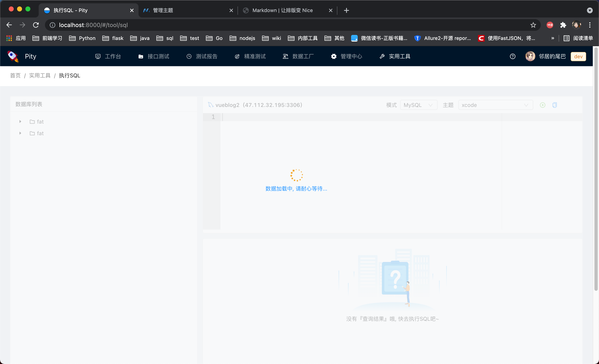Open 微信读书 bookmark
This screenshot has height=364, width=599.
(x=379, y=38)
